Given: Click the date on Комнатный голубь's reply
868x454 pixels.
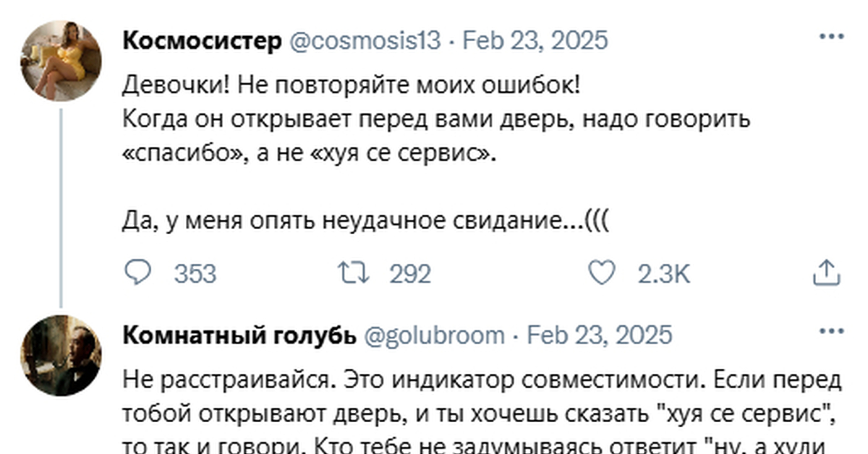Looking at the screenshot, I should [599, 335].
